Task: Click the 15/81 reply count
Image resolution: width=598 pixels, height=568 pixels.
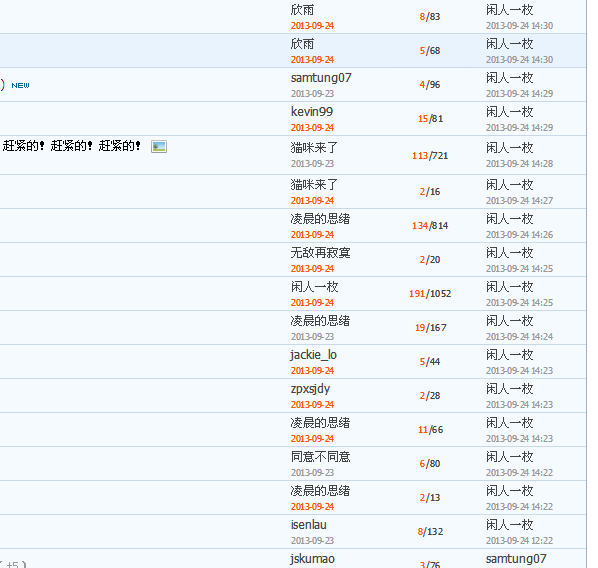Action: tap(430, 119)
